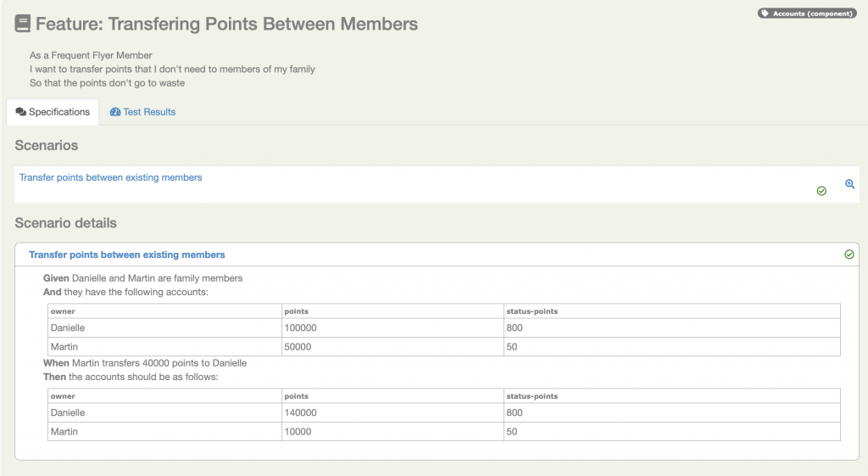Switch to the Test Results tab

pyautogui.click(x=142, y=112)
